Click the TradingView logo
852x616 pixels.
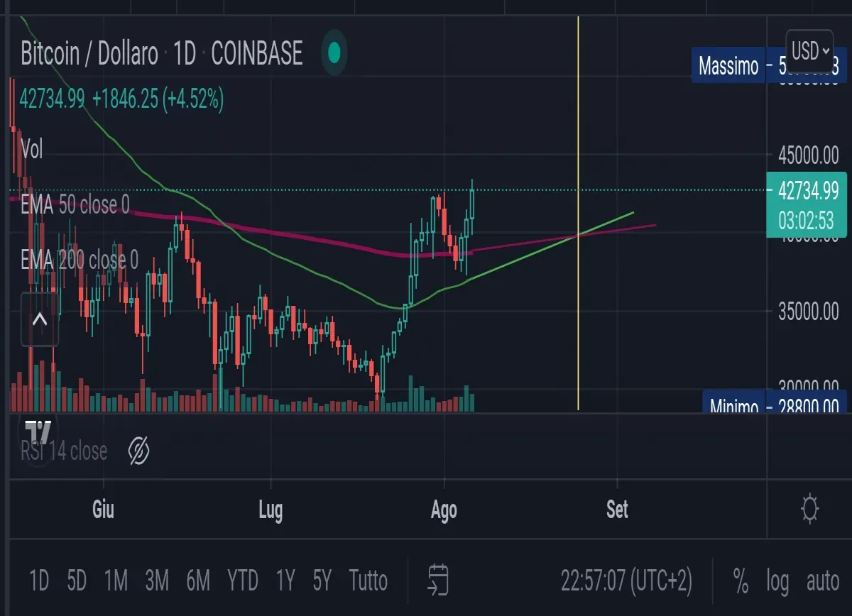click(x=38, y=432)
